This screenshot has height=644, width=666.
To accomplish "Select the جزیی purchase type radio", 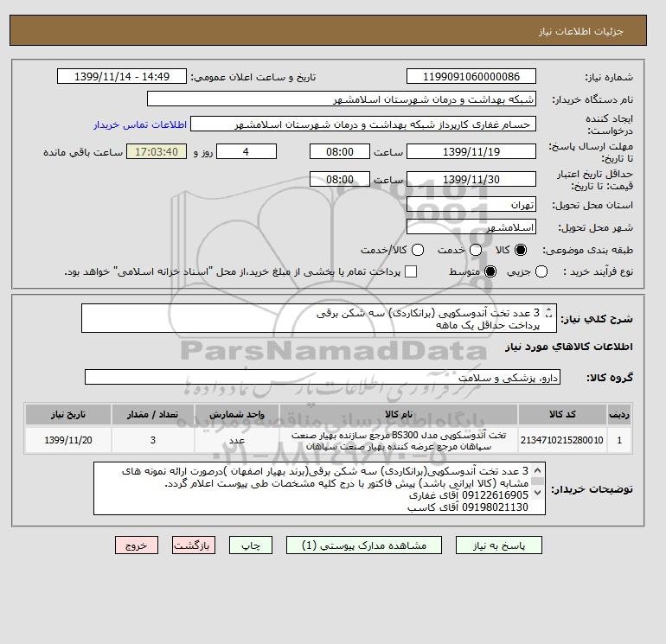I will (x=541, y=271).
